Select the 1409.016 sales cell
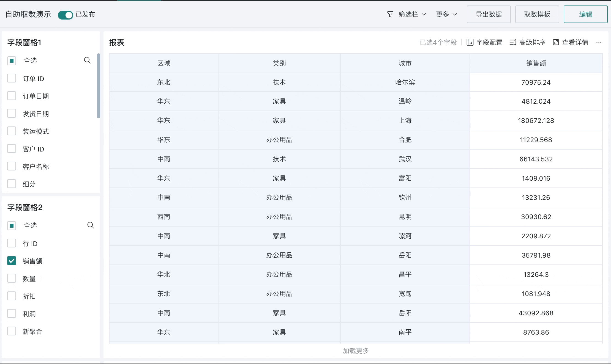The width and height of the screenshot is (611, 364). [536, 178]
